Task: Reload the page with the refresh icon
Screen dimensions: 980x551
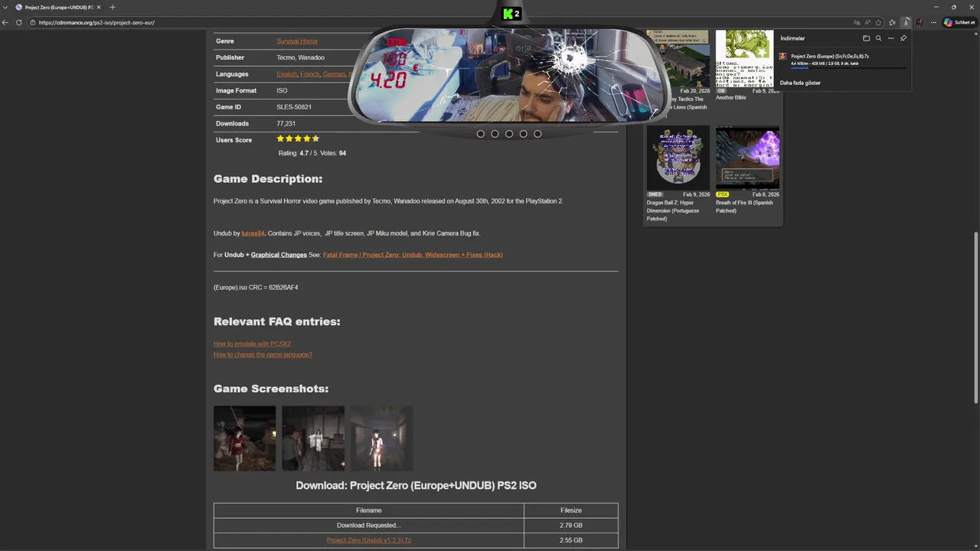Action: 19,22
